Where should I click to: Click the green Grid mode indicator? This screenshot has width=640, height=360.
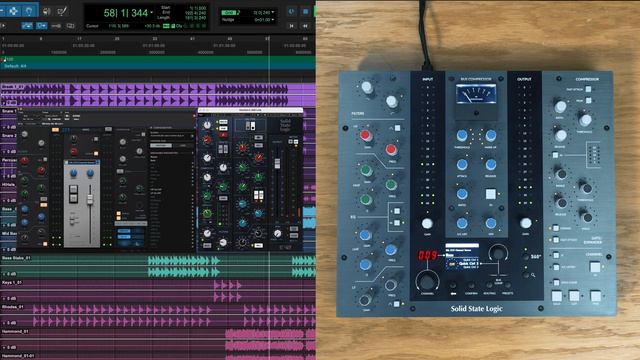click(229, 13)
